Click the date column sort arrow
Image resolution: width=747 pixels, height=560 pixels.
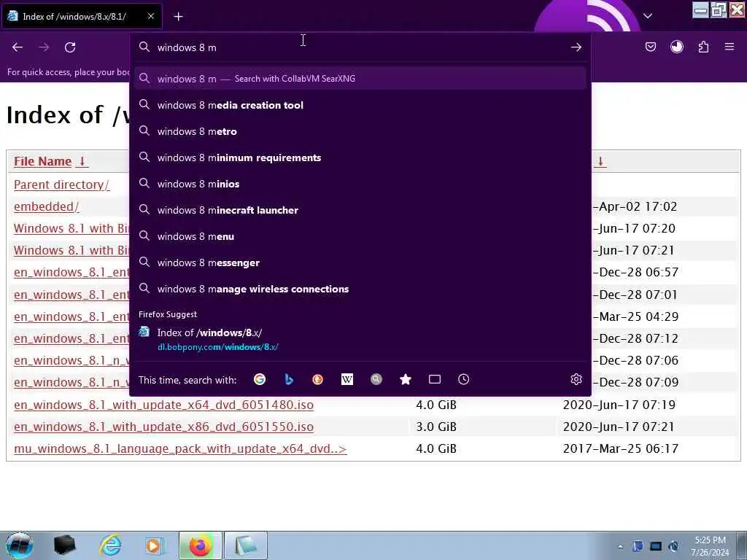click(x=600, y=161)
